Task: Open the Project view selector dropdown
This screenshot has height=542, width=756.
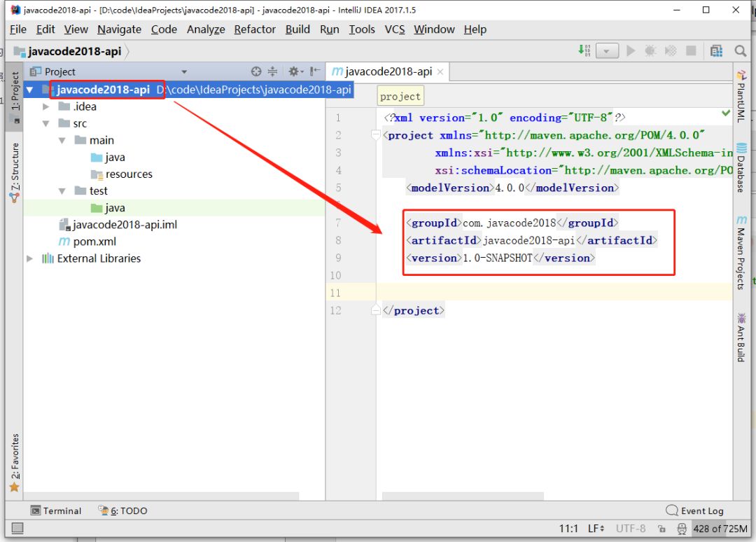Action: (184, 71)
